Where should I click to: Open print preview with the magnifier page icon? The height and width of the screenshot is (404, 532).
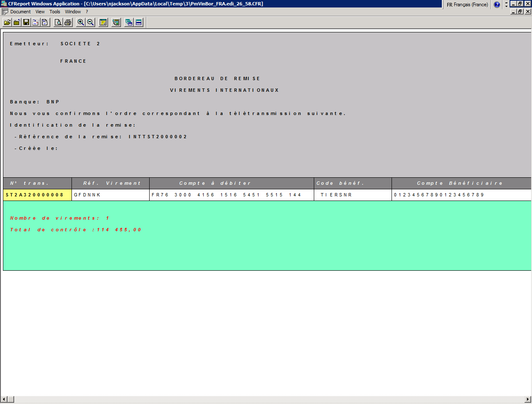58,22
